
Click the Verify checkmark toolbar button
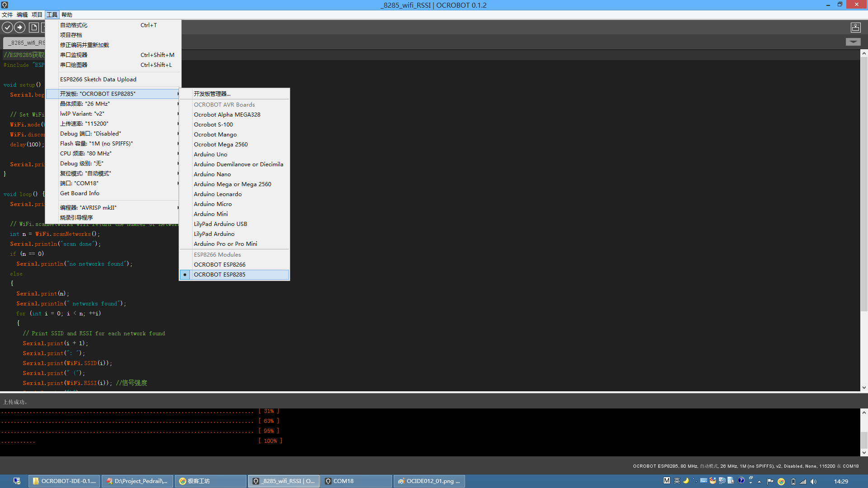coord(7,28)
